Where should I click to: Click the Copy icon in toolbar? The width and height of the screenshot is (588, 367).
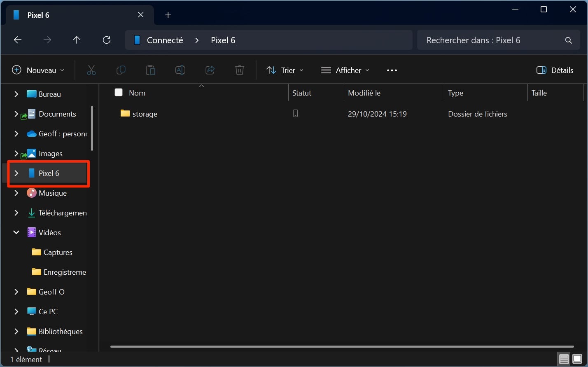[x=121, y=70]
